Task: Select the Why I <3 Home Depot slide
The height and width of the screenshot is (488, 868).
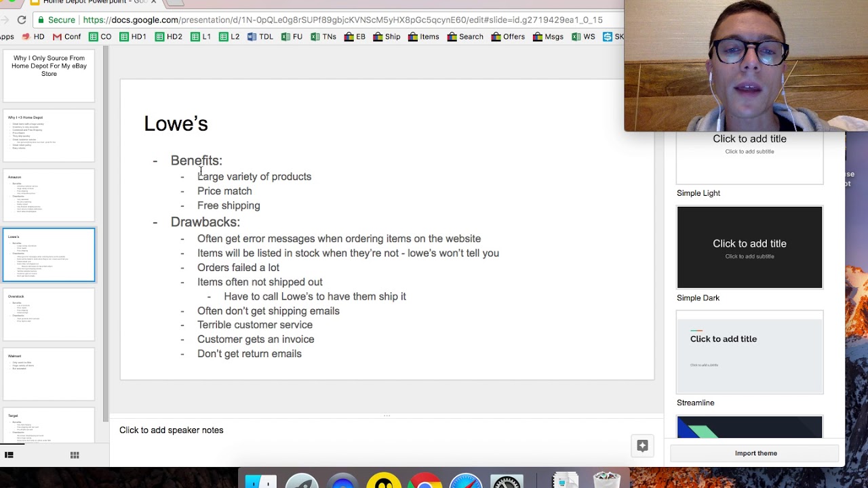Action: coord(49,136)
